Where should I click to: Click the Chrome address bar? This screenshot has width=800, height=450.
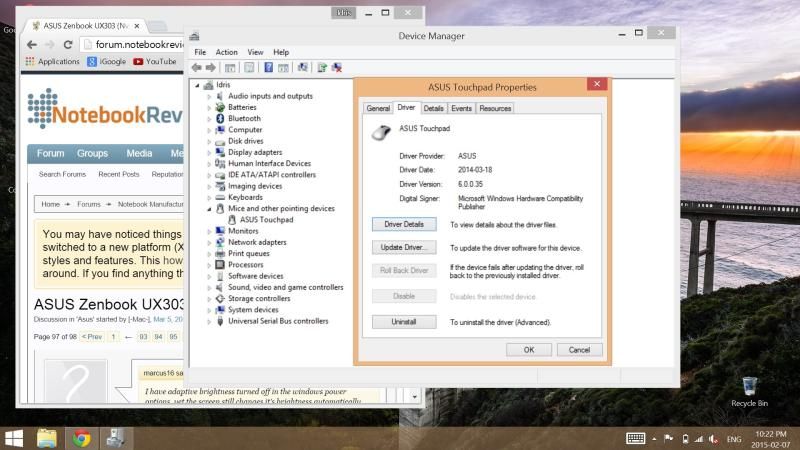click(132, 44)
